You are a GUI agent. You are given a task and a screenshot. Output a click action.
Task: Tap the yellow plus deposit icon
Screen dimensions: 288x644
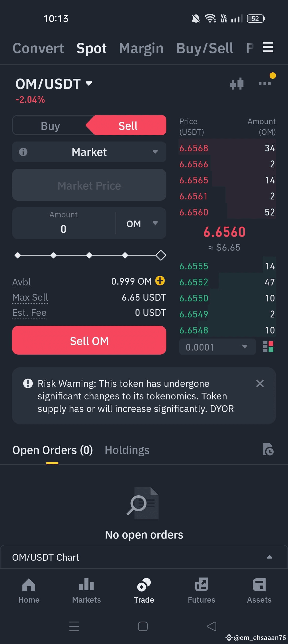160,281
